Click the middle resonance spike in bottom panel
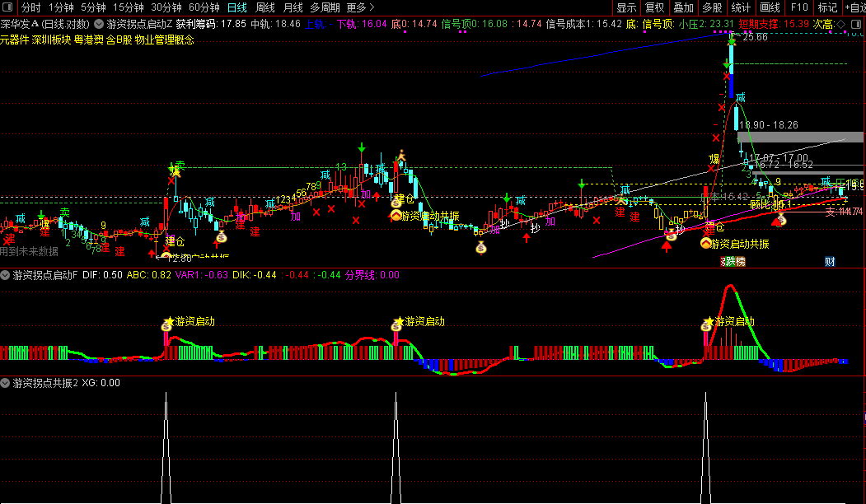This screenshot has width=866, height=504. 396,447
